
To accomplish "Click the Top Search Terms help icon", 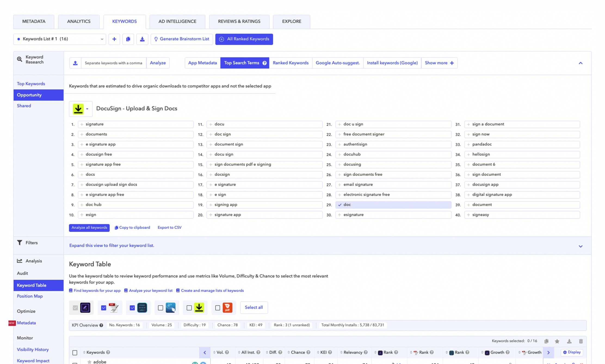I will [264, 63].
